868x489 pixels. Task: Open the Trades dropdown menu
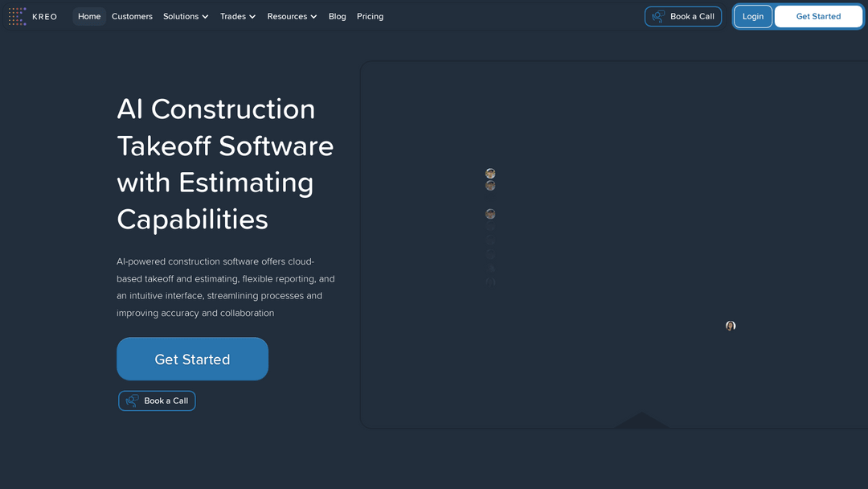click(238, 17)
